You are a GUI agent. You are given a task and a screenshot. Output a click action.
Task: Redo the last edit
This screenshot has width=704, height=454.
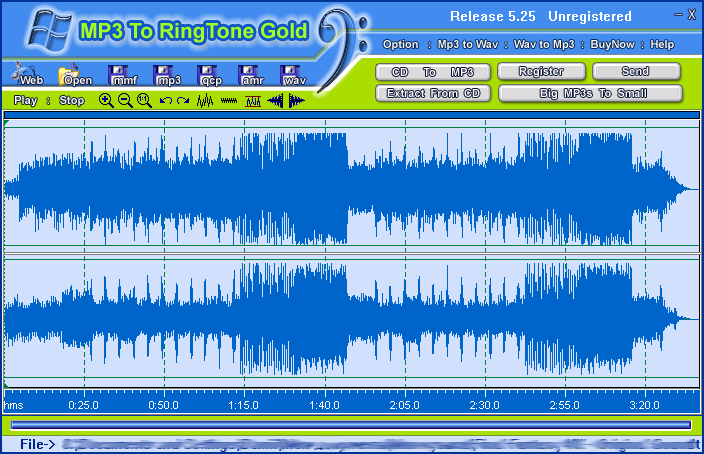click(183, 101)
